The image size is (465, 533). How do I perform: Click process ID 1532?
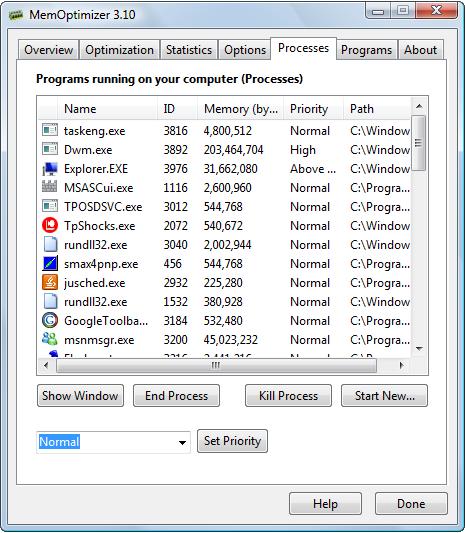175,302
